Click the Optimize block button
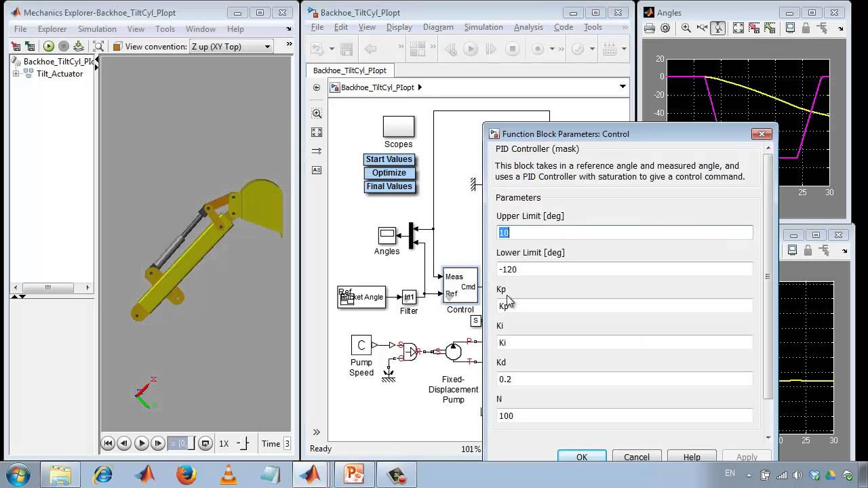This screenshot has height=488, width=868. [389, 173]
